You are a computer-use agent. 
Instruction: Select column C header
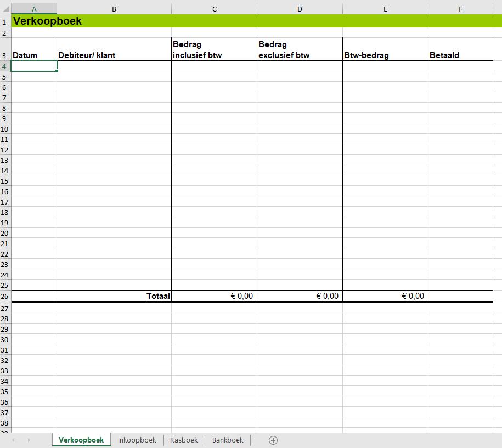[x=214, y=9]
